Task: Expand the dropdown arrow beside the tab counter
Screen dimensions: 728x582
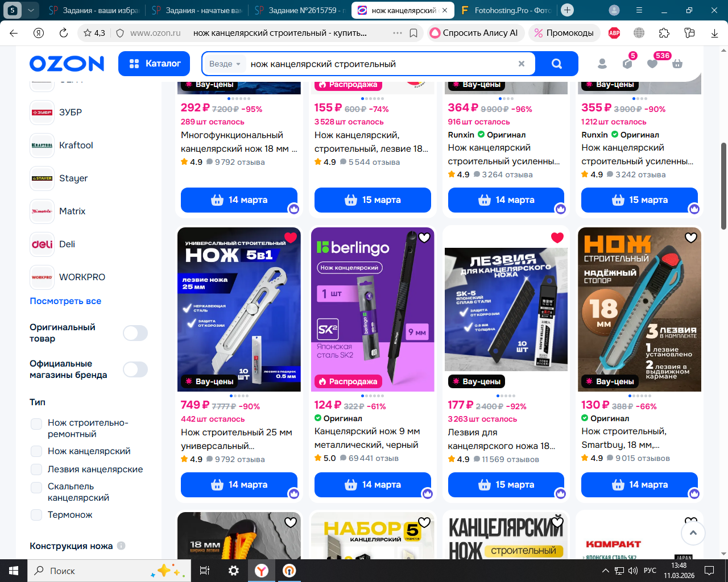Action: (31, 10)
